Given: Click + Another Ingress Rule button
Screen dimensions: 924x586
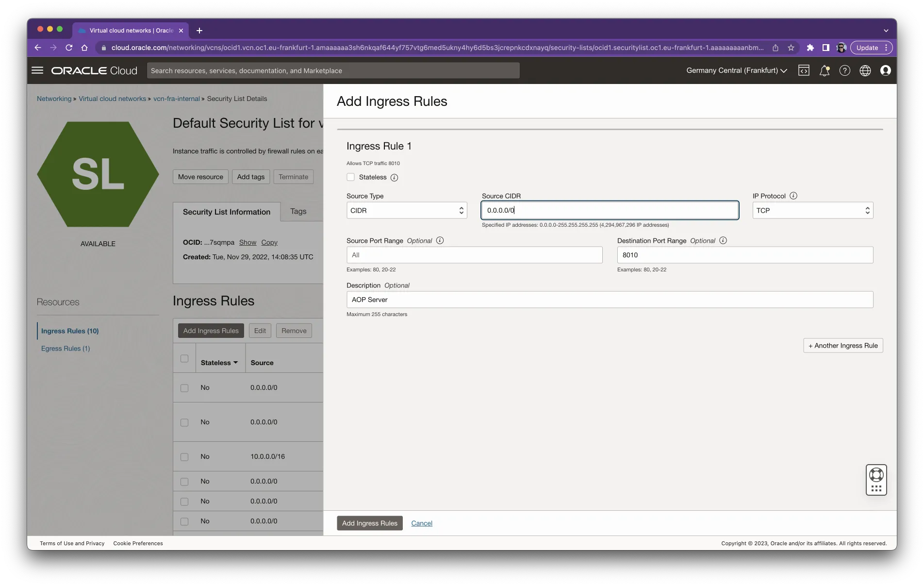Looking at the screenshot, I should 843,346.
